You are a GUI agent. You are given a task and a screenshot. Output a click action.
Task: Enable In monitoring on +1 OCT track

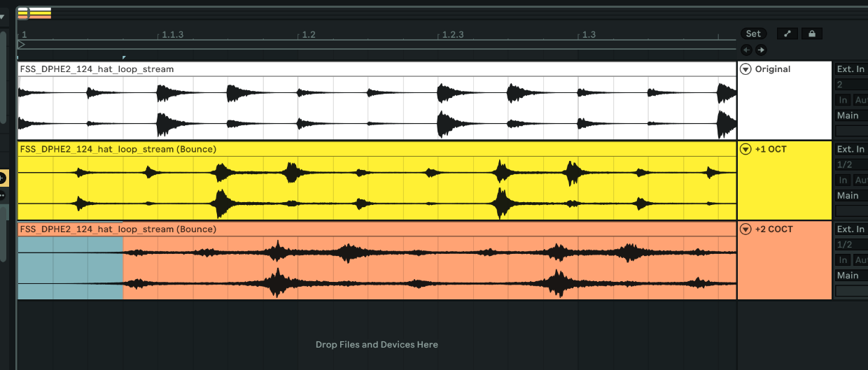tap(843, 180)
